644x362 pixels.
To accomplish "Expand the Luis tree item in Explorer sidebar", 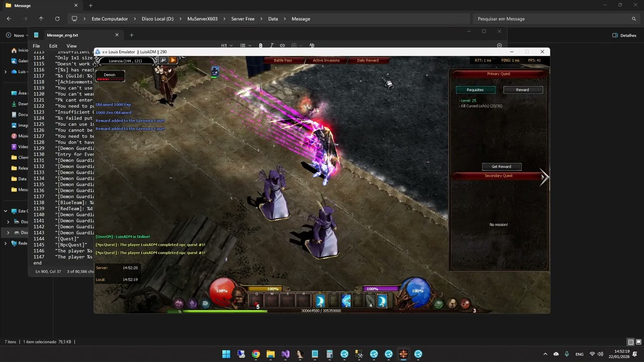I will click(x=6, y=72).
